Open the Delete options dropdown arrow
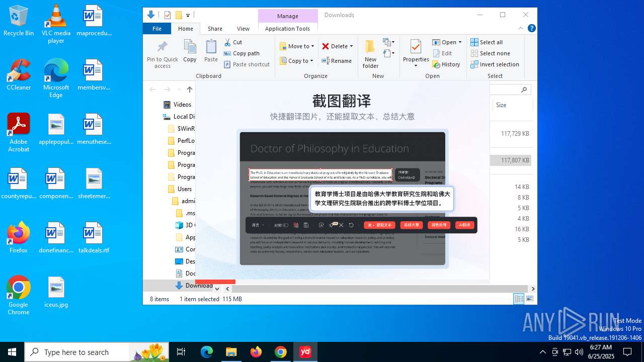This screenshot has width=644, height=362. [351, 46]
